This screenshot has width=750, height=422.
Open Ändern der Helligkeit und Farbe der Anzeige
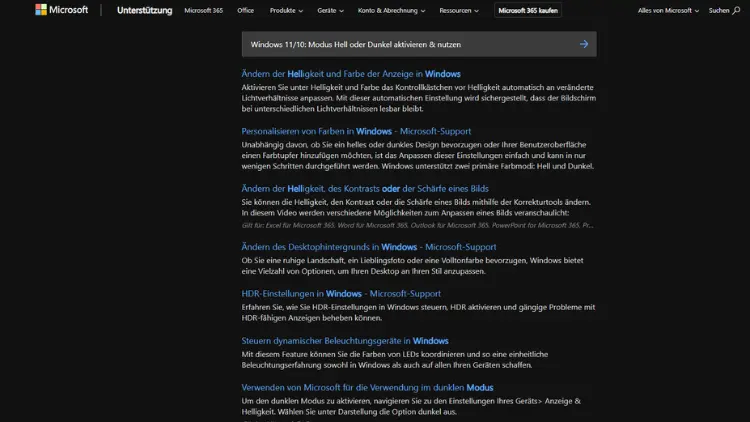click(351, 74)
